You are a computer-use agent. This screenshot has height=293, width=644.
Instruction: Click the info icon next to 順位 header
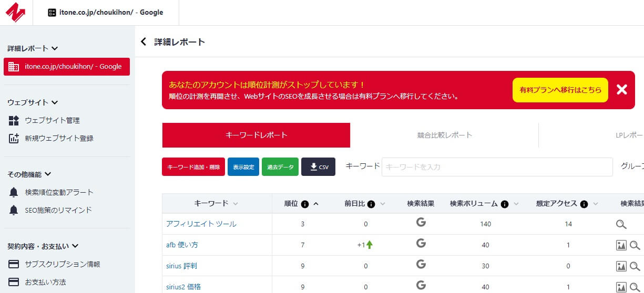[305, 204]
